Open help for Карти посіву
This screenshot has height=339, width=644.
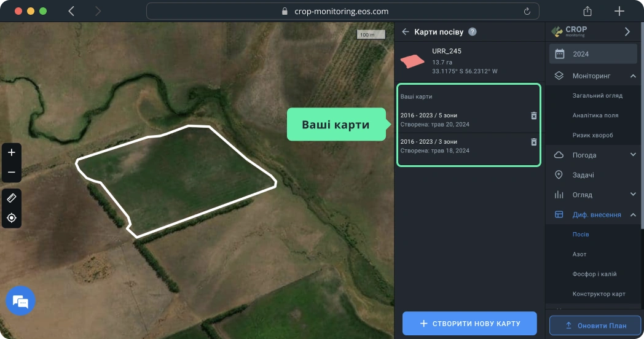pos(472,32)
